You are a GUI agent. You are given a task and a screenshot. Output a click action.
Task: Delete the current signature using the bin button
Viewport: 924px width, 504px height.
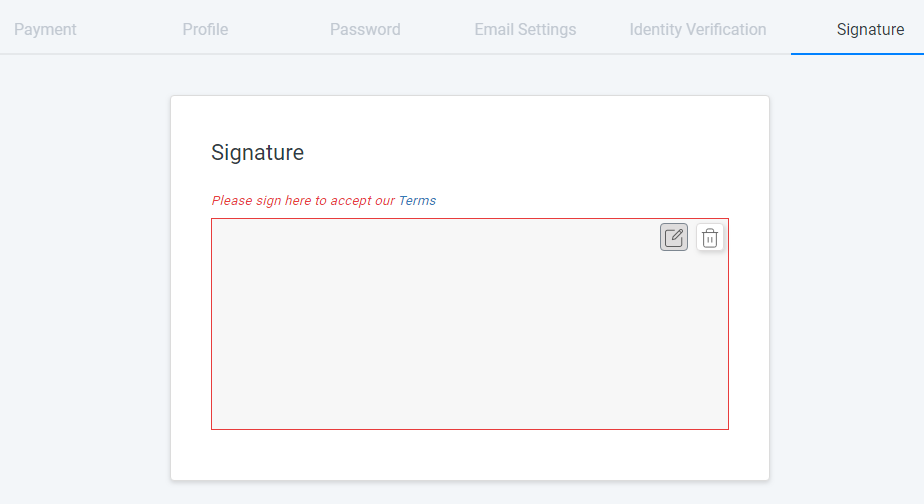click(710, 237)
